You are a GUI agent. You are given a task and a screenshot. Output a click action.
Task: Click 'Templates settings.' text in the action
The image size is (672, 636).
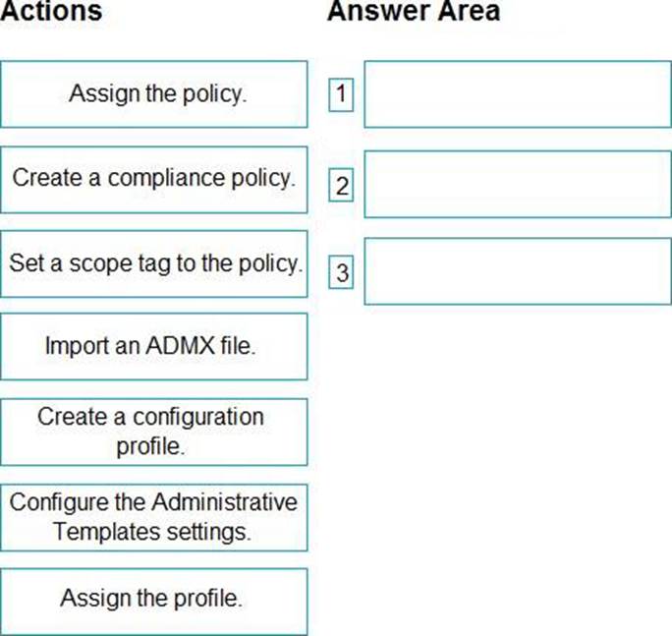152,532
